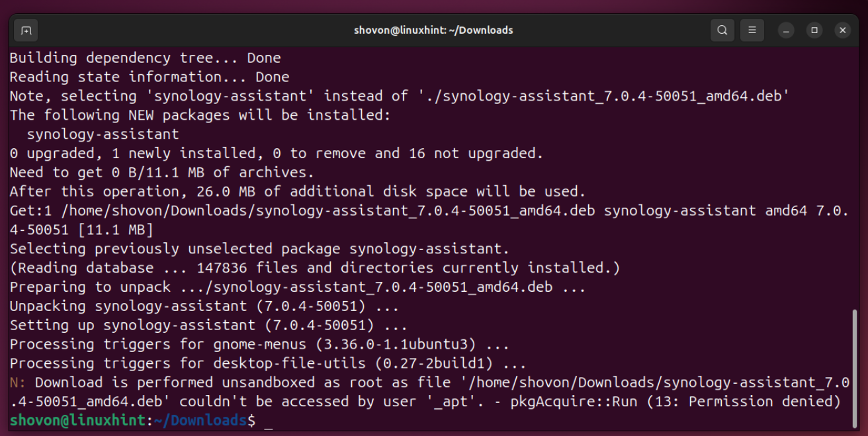Open a new terminal tab
Image resolution: width=868 pixels, height=436 pixels.
[x=26, y=30]
